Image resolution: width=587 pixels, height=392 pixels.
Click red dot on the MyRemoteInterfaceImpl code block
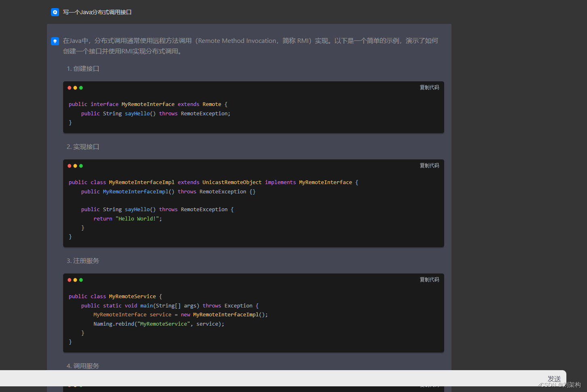[70, 166]
